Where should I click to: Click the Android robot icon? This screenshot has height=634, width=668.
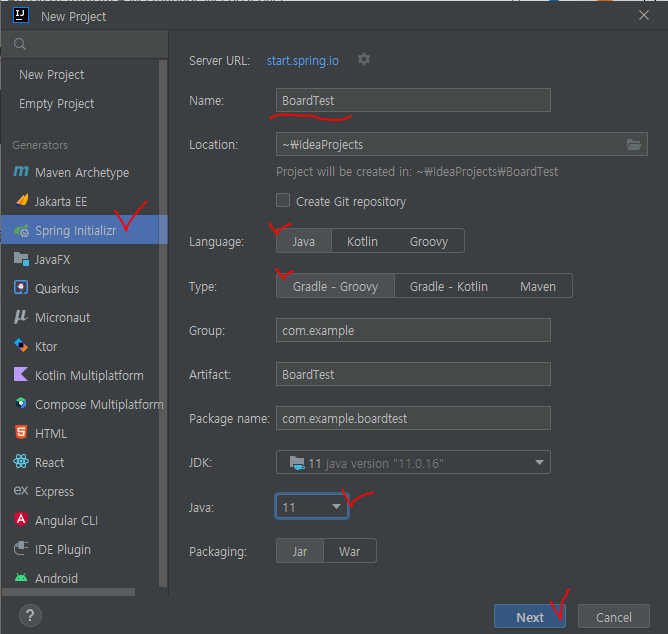(x=21, y=578)
